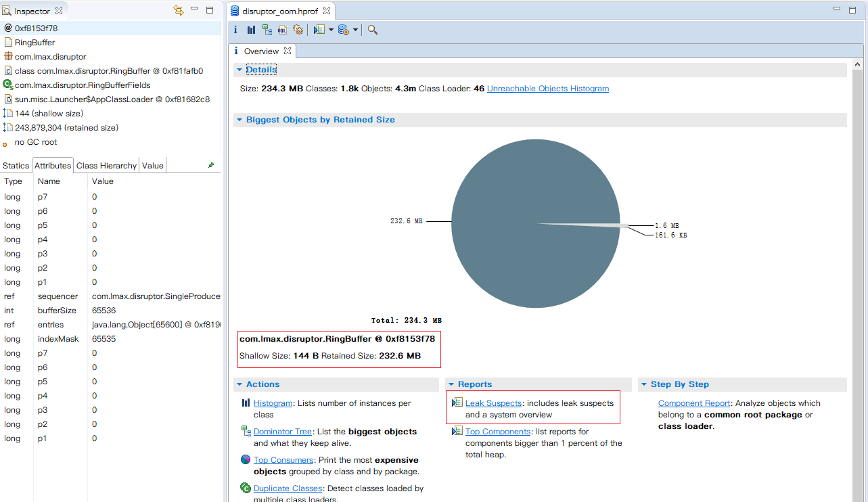Close the Inspector view tab

[59, 11]
